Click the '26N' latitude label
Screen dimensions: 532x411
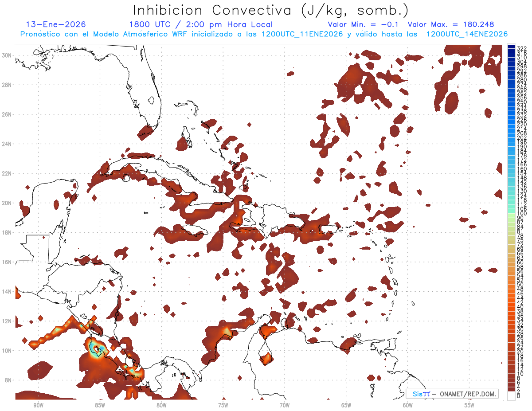pyautogui.click(x=7, y=114)
